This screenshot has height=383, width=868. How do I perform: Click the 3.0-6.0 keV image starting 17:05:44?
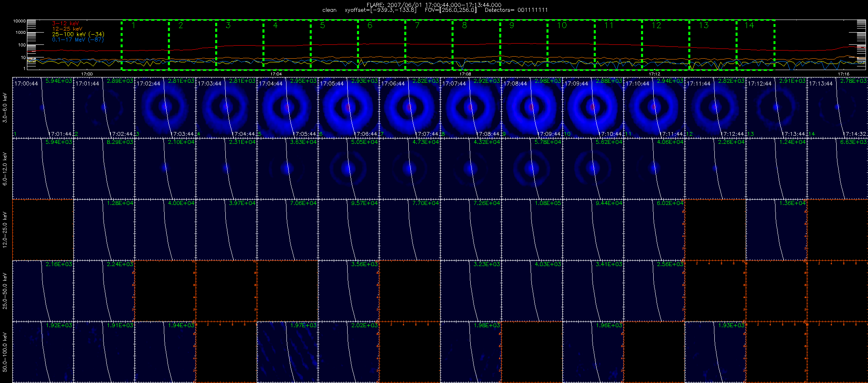348,107
